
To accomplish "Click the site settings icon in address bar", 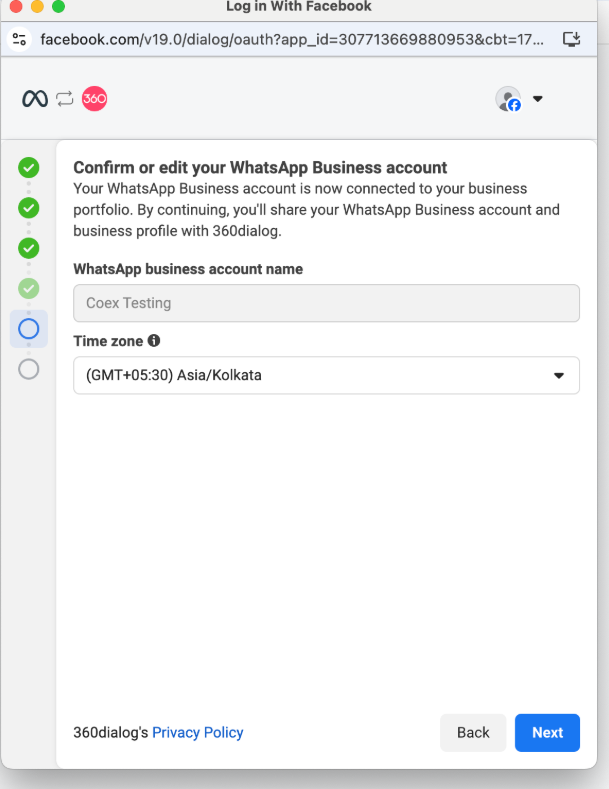I will [20, 39].
